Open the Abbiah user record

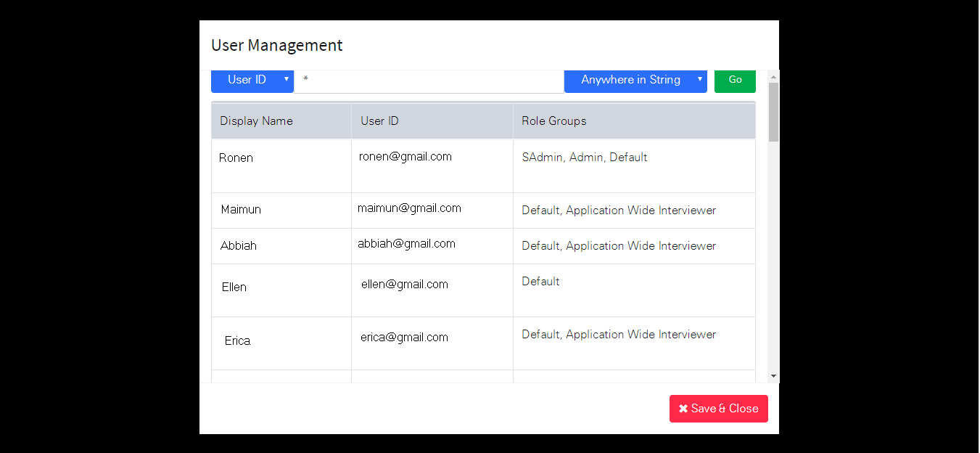[x=483, y=246]
